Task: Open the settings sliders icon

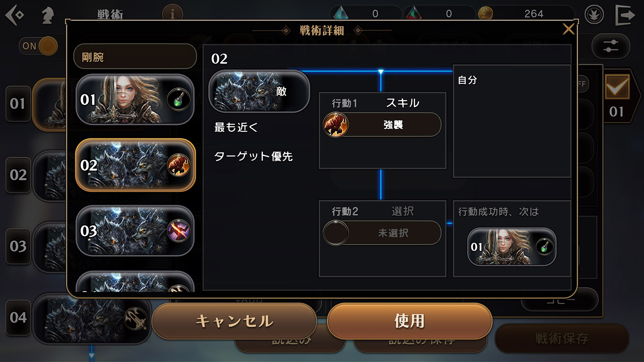Action: point(611,46)
